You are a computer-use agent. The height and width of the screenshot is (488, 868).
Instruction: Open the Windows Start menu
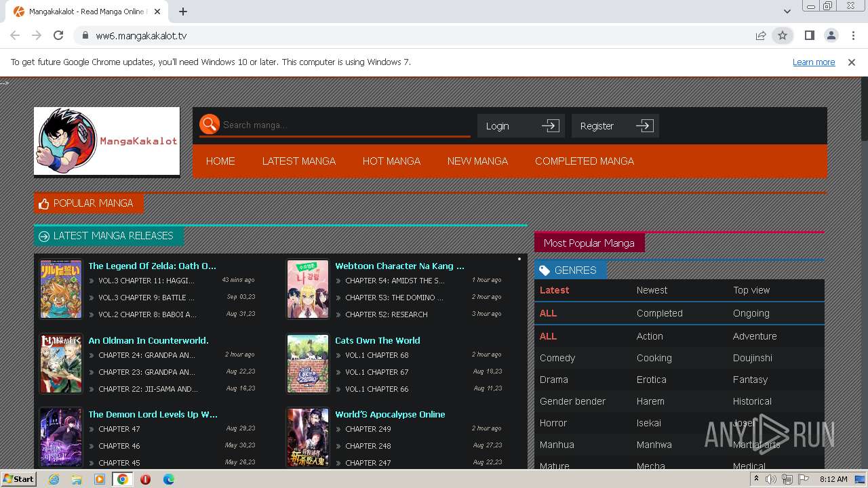[19, 479]
